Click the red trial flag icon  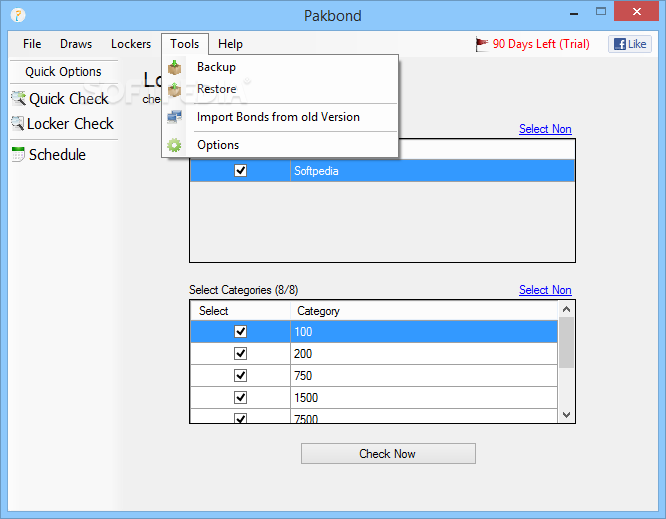[x=482, y=44]
